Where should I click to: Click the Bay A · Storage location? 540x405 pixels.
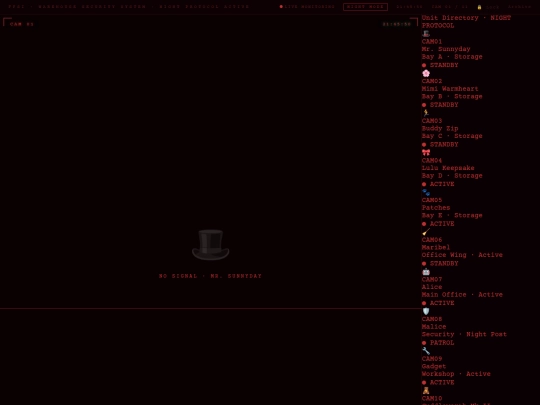(x=452, y=56)
